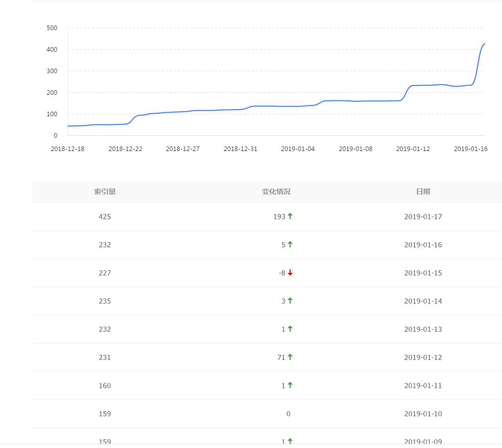Select the 变化情况 column header
The width and height of the screenshot is (502, 448).
[x=276, y=191]
